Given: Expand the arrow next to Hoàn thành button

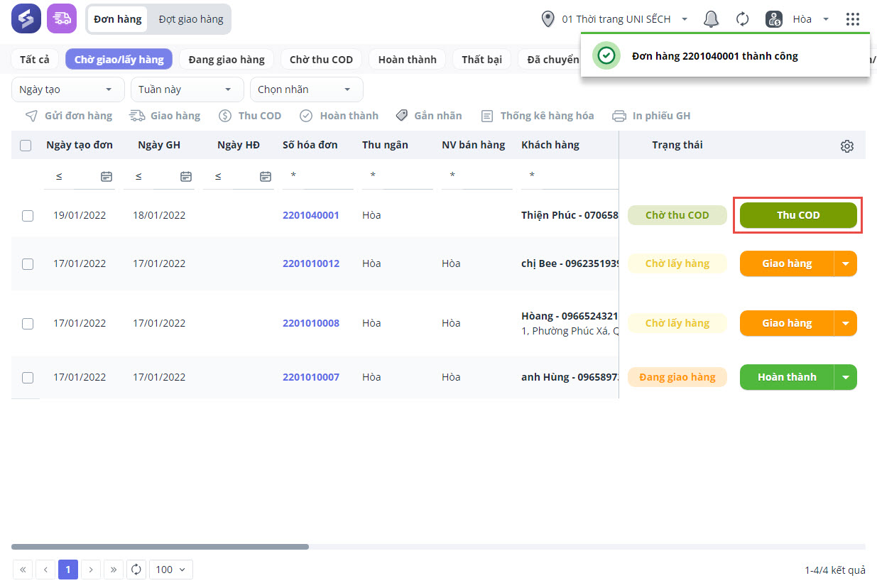Looking at the screenshot, I should coord(845,378).
